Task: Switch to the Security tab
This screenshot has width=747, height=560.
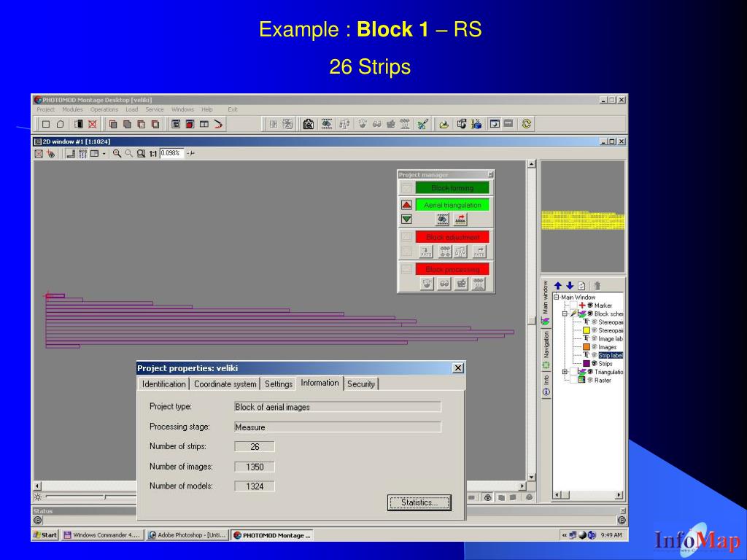Action: tap(360, 384)
